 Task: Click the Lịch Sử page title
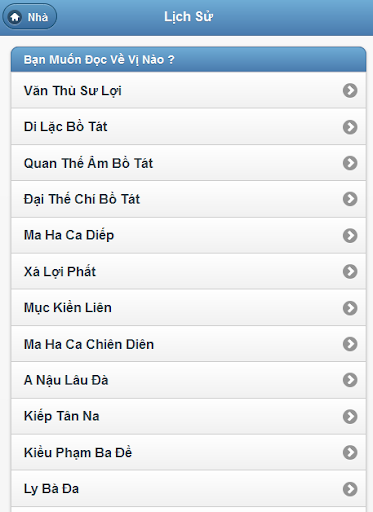[x=188, y=17]
